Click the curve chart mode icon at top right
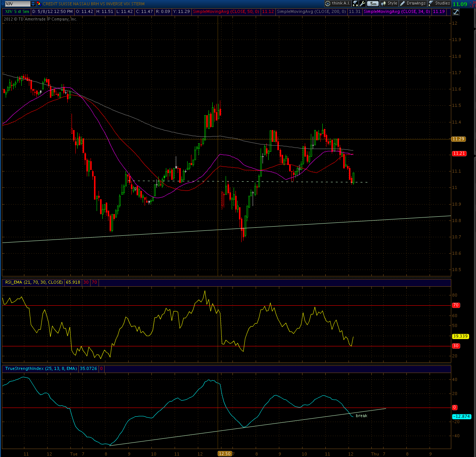Viewport: 476px width, 457px height. click(x=455, y=12)
